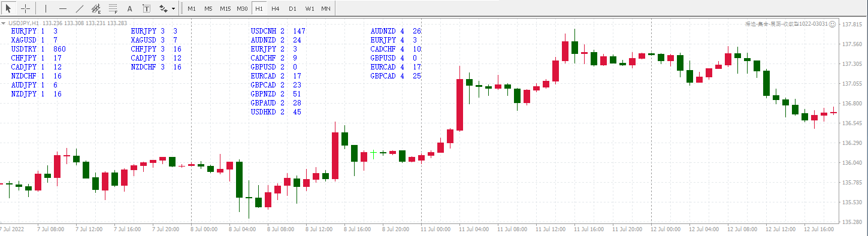The height and width of the screenshot is (236, 868).
Task: Switch to the H4 timeframe
Action: coord(275,8)
